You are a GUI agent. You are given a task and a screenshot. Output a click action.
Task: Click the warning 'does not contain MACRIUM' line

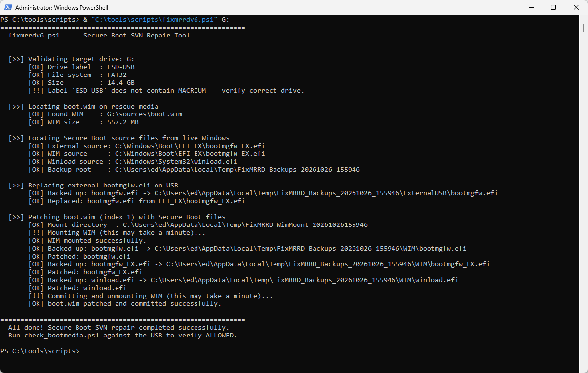[166, 90]
